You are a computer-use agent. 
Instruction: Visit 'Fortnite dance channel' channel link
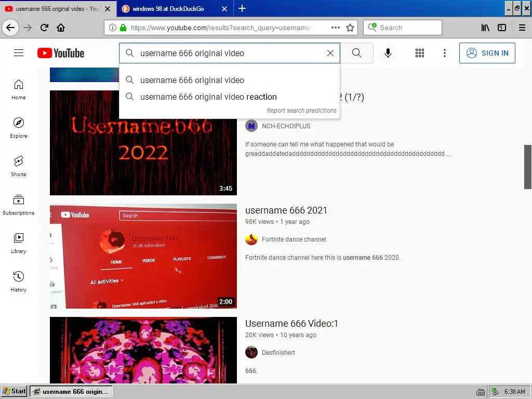pos(294,240)
